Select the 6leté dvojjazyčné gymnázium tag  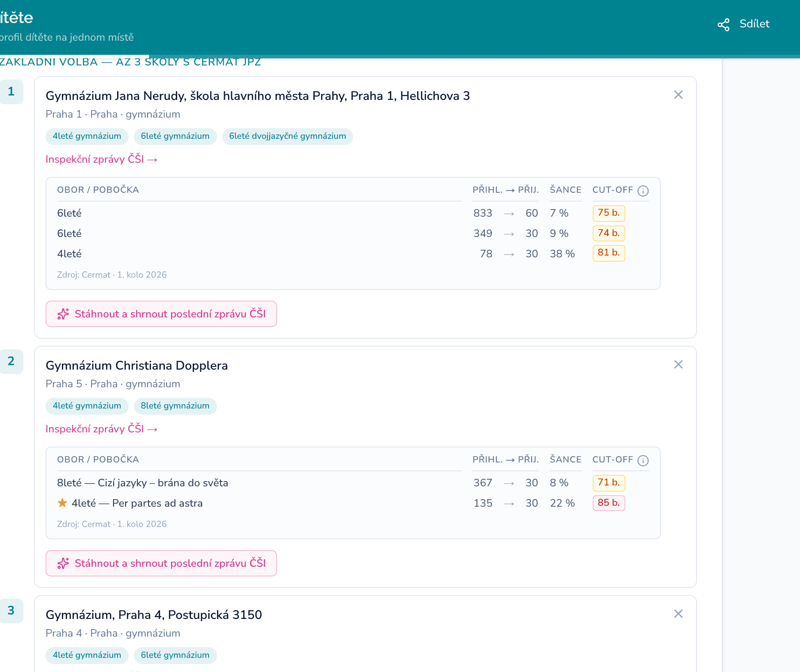[288, 136]
